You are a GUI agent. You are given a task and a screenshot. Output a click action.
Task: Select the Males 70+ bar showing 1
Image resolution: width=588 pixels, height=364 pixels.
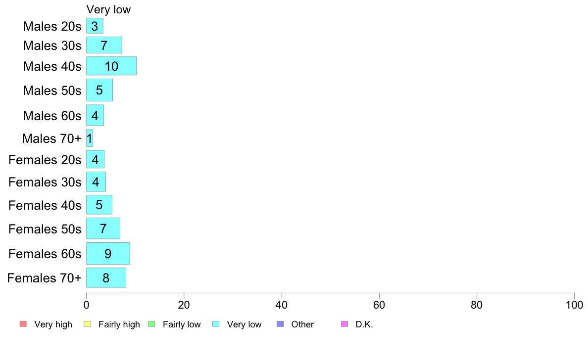pos(89,138)
